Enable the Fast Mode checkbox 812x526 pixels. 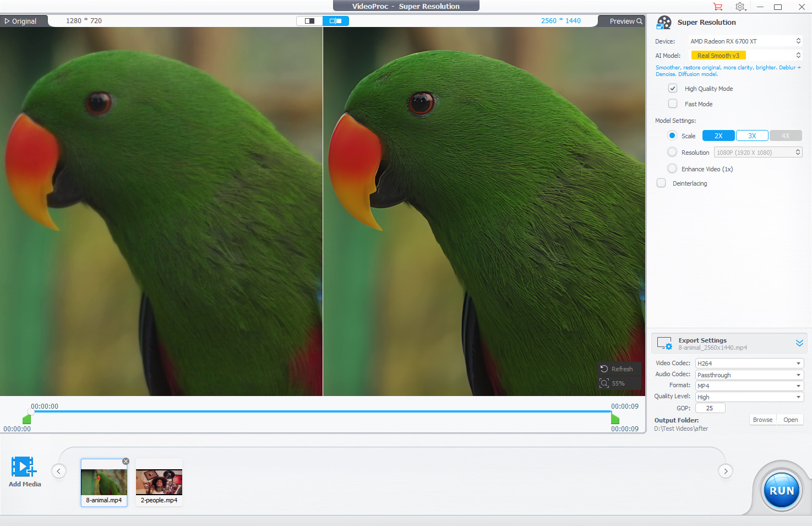click(x=673, y=104)
